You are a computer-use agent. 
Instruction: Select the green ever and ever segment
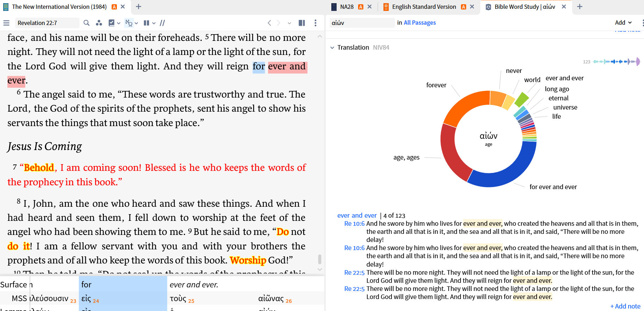[521, 99]
